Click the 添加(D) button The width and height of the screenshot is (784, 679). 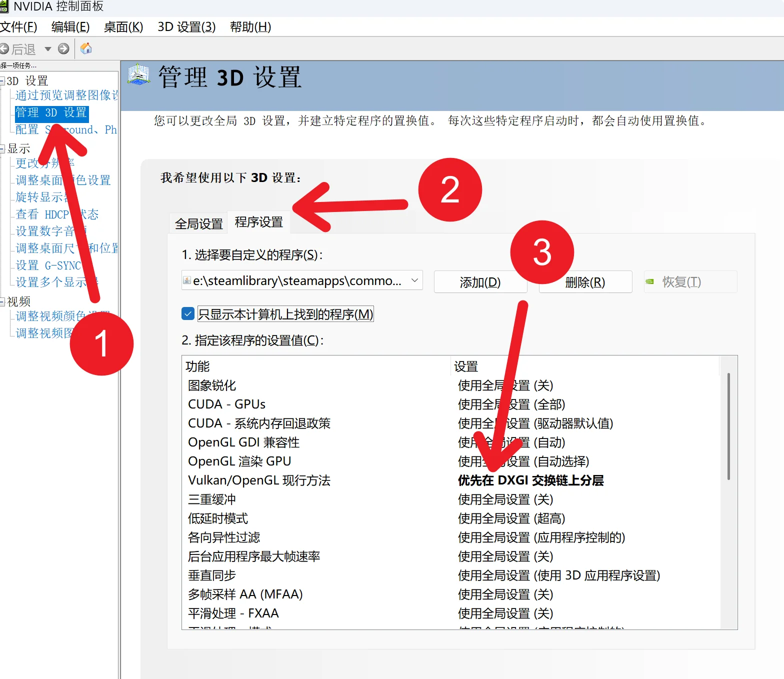[x=480, y=282]
